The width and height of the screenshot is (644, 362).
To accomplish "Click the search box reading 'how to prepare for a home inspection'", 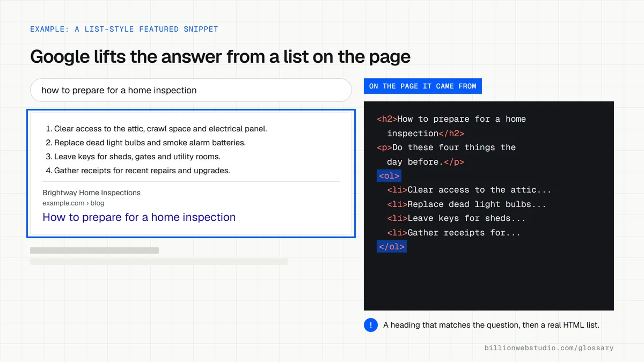I will click(x=191, y=90).
